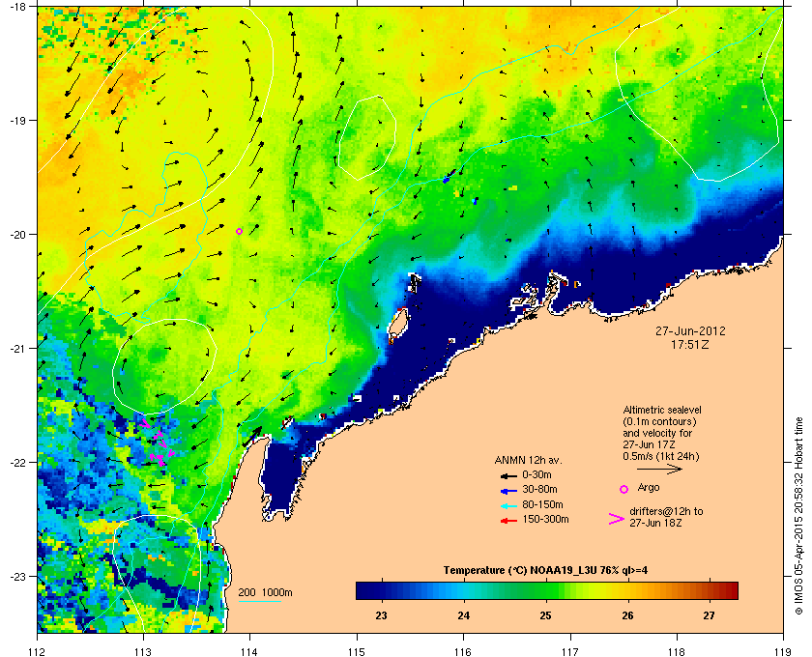Click the longitude axis label 112
Viewport: 812px width, 657px height.
click(38, 652)
